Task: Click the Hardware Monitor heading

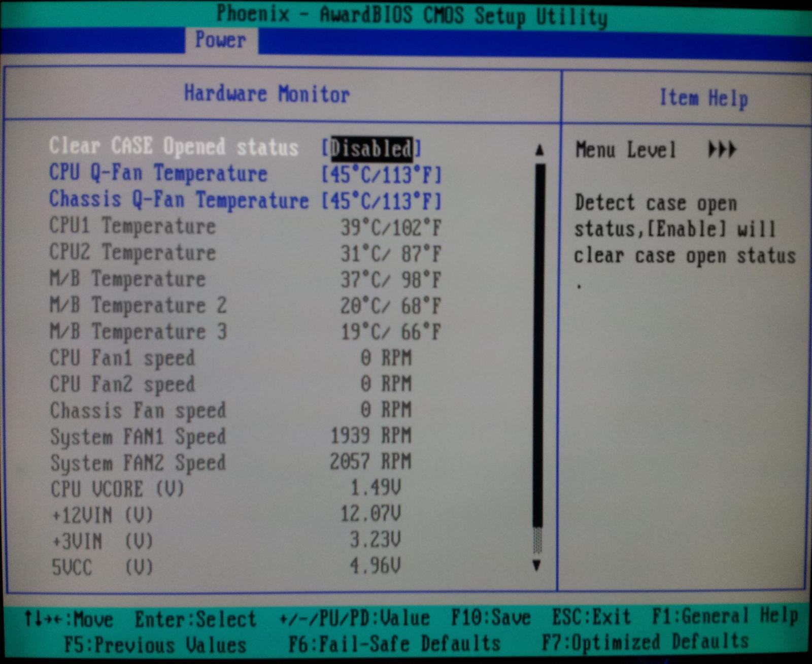Action: click(267, 94)
